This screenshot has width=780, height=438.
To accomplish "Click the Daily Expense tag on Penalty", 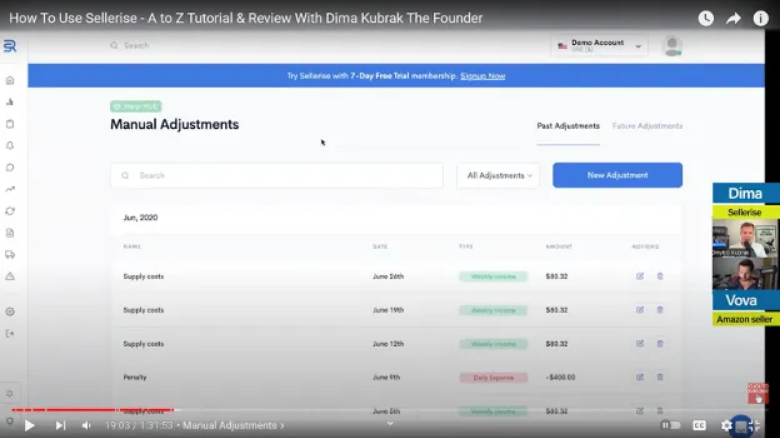I will (493, 377).
